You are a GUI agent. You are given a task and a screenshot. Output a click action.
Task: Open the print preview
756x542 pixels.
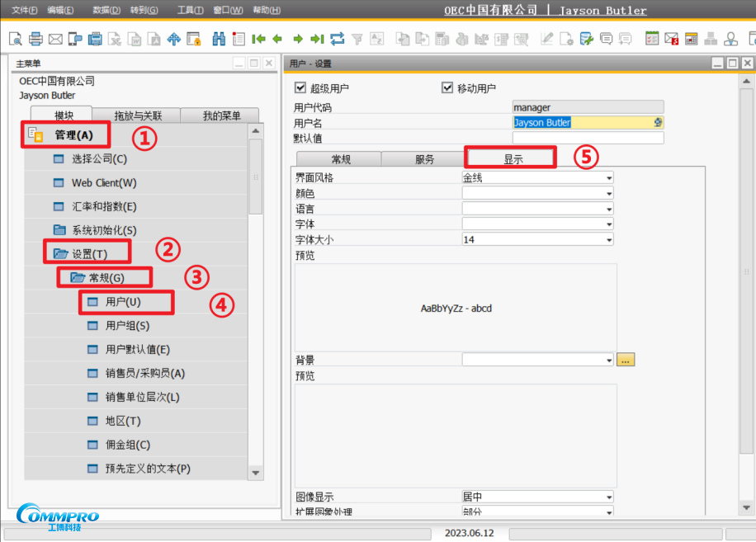pos(14,39)
